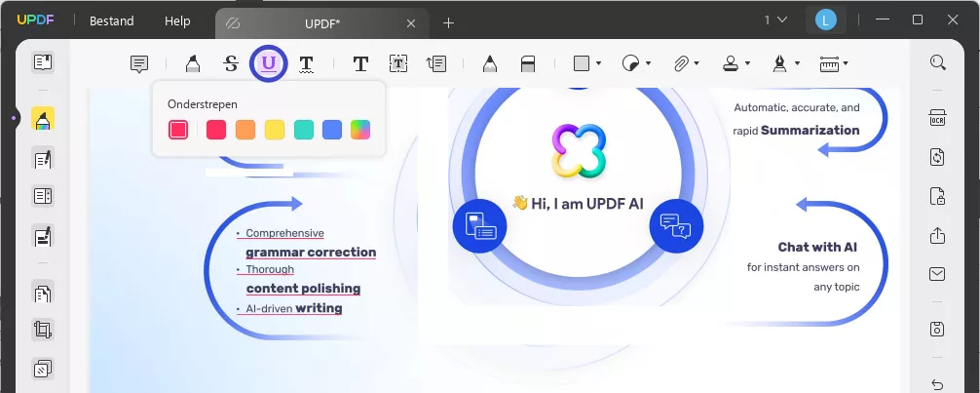Open the search panel
The width and height of the screenshot is (980, 393).
[937, 62]
